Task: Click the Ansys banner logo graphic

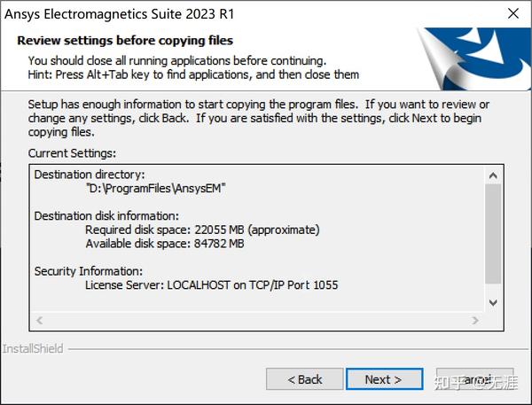Action: (473, 59)
